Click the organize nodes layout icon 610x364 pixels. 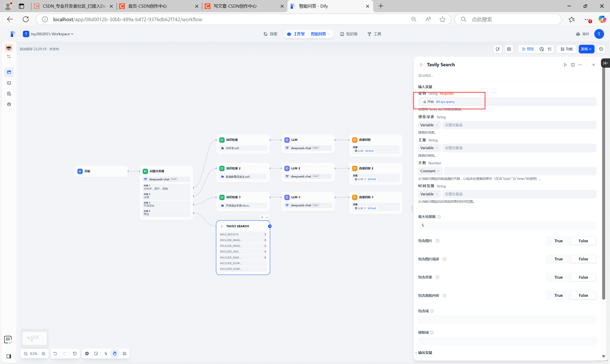coord(125,354)
